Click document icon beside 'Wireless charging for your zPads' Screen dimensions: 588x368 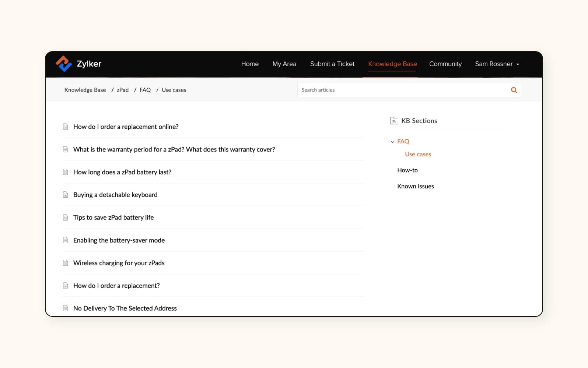66,263
